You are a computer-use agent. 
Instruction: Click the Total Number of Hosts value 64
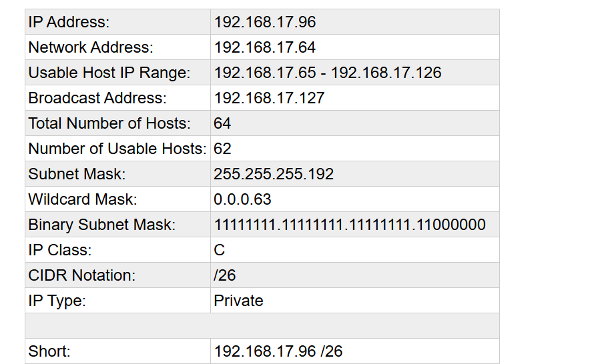(222, 123)
